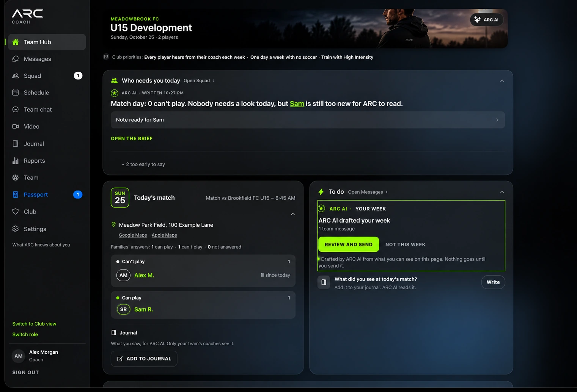The height and width of the screenshot is (392, 577).
Task: Click lightning bolt To do icon
Action: pyautogui.click(x=321, y=192)
